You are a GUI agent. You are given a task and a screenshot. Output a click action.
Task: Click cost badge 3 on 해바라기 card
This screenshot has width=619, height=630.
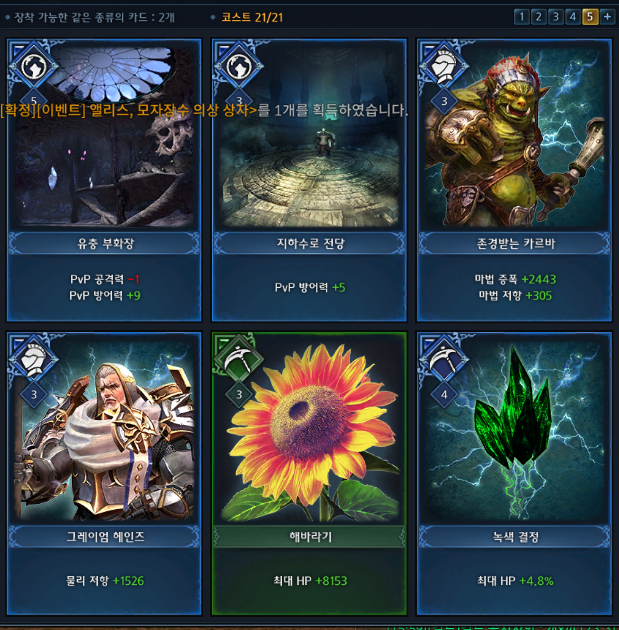(239, 395)
